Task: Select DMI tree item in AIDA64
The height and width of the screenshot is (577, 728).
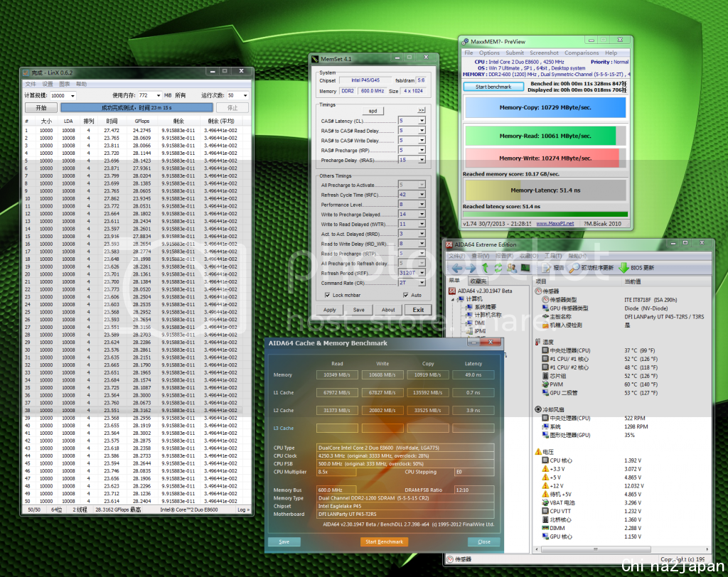Action: (x=476, y=323)
